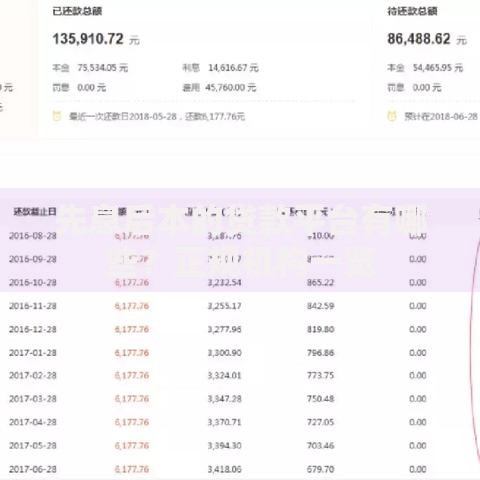Select the 已还款总额 heading
The width and height of the screenshot is (480, 480).
[77, 11]
